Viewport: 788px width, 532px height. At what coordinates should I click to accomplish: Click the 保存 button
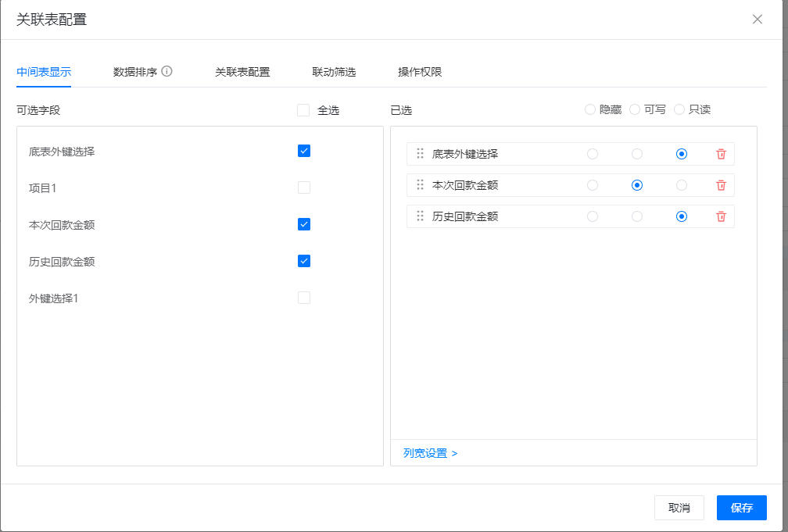coord(741,508)
